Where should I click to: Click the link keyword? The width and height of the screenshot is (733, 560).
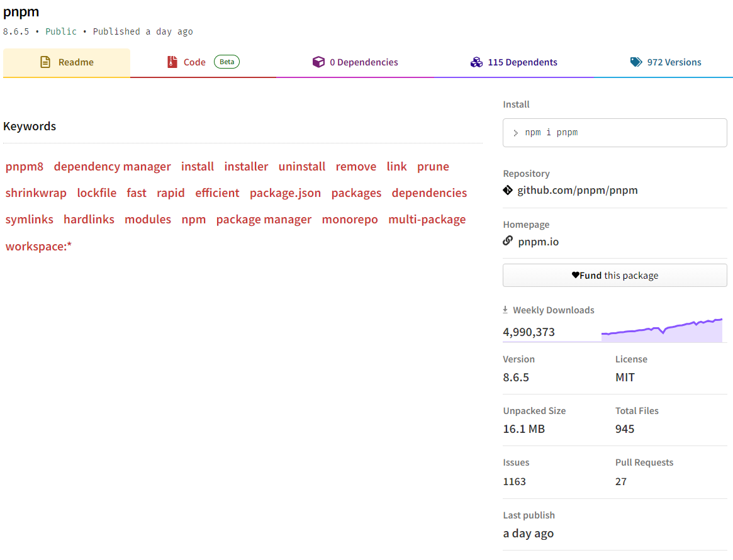(x=396, y=167)
